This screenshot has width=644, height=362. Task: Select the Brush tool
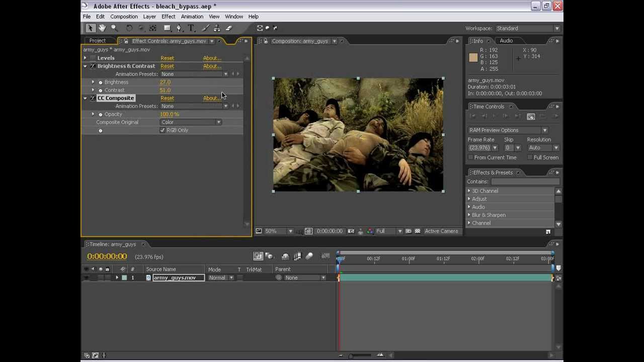205,28
